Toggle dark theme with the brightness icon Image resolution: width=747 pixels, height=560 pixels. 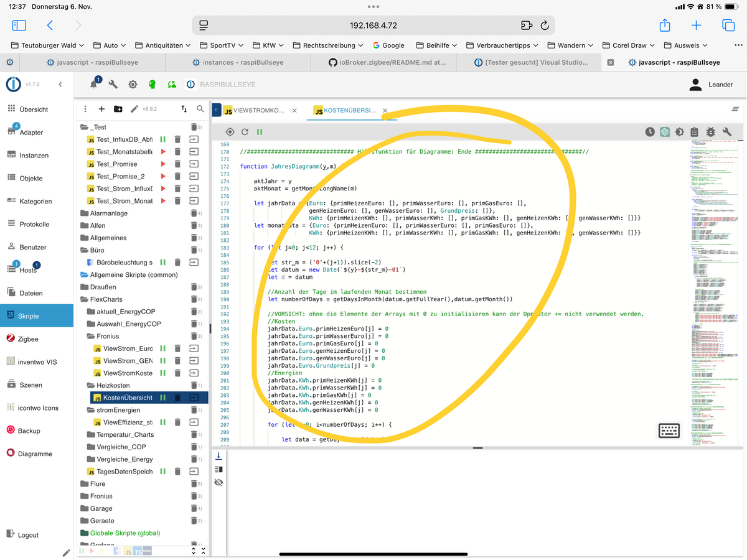pyautogui.click(x=679, y=132)
